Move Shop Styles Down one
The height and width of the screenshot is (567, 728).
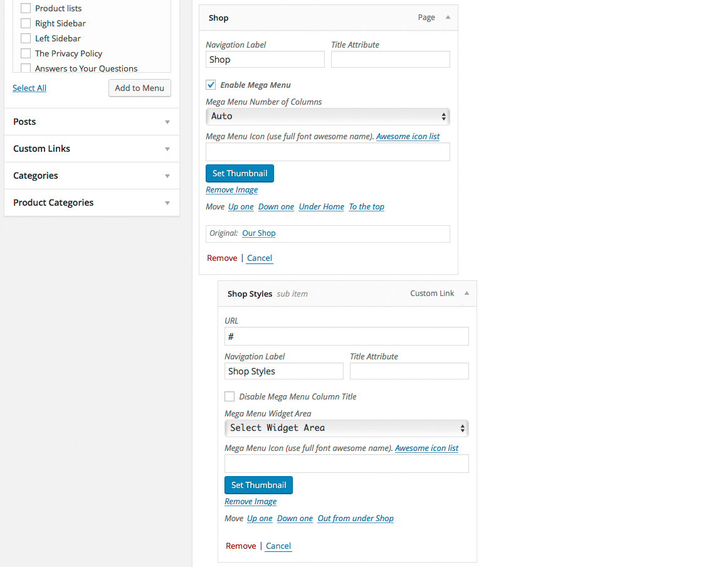(295, 518)
